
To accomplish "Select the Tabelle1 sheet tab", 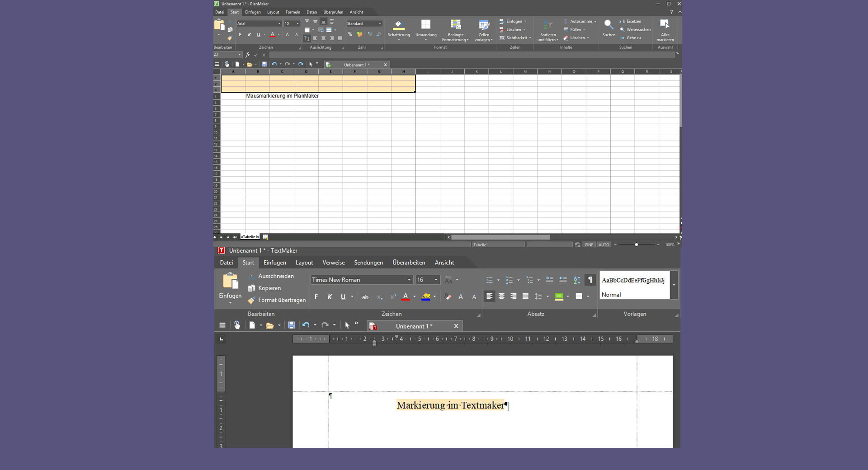I will pos(250,237).
